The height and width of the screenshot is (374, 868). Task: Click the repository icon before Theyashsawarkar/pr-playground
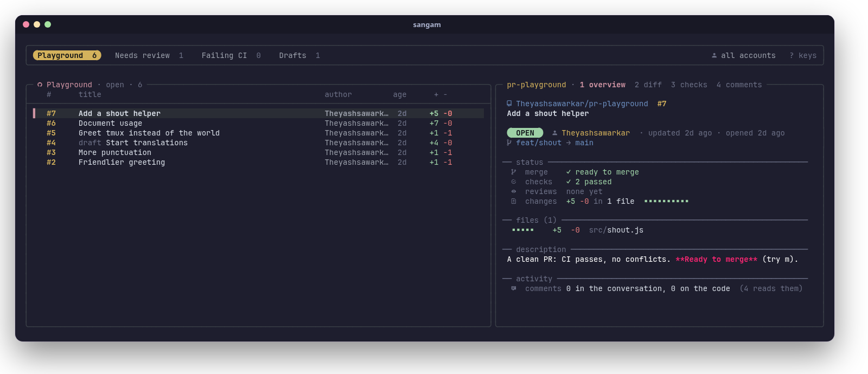(509, 104)
